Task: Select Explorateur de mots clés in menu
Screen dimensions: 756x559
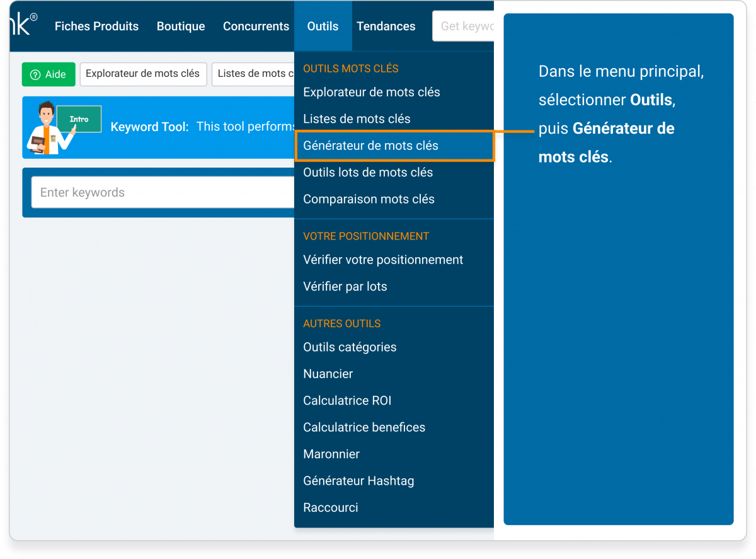Action: pos(372,92)
